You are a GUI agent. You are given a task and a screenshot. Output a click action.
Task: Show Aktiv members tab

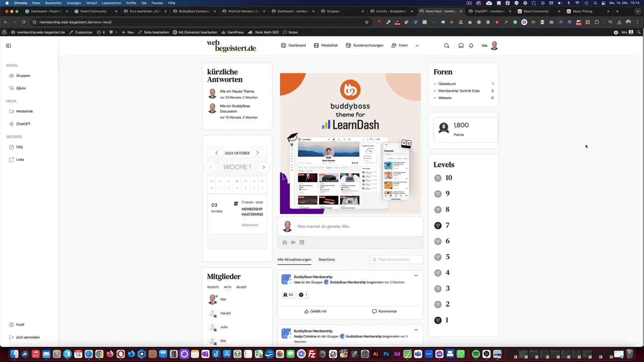pos(228,287)
